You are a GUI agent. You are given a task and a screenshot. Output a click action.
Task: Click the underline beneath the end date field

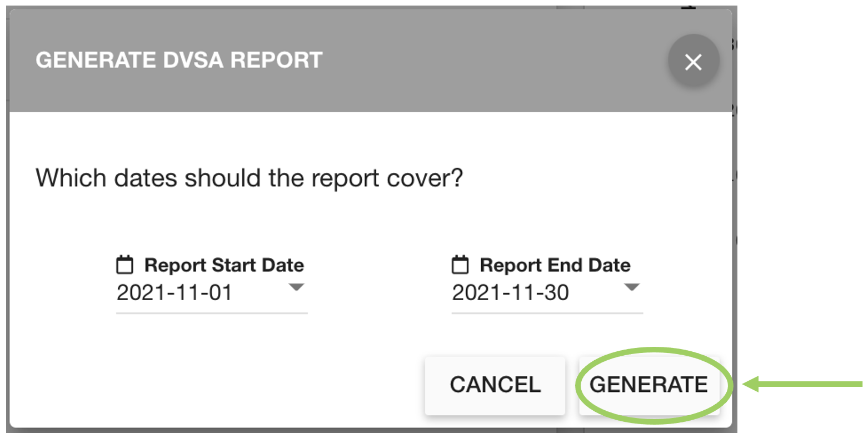(547, 313)
